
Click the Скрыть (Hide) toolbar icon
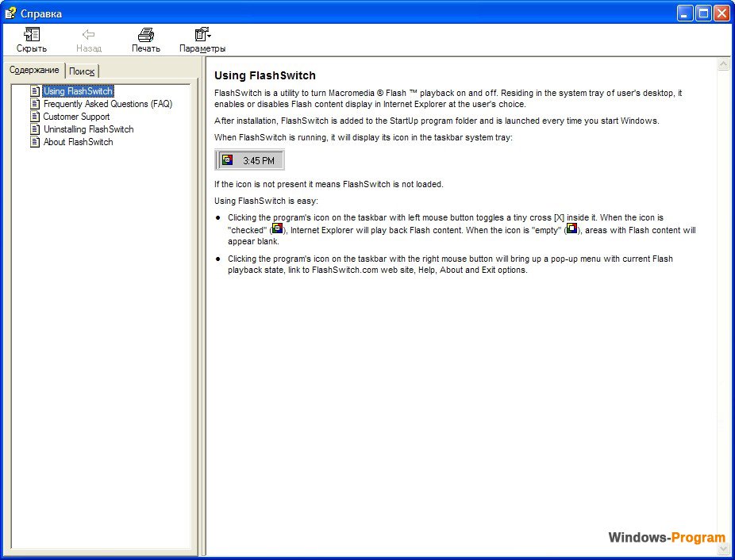[x=31, y=35]
